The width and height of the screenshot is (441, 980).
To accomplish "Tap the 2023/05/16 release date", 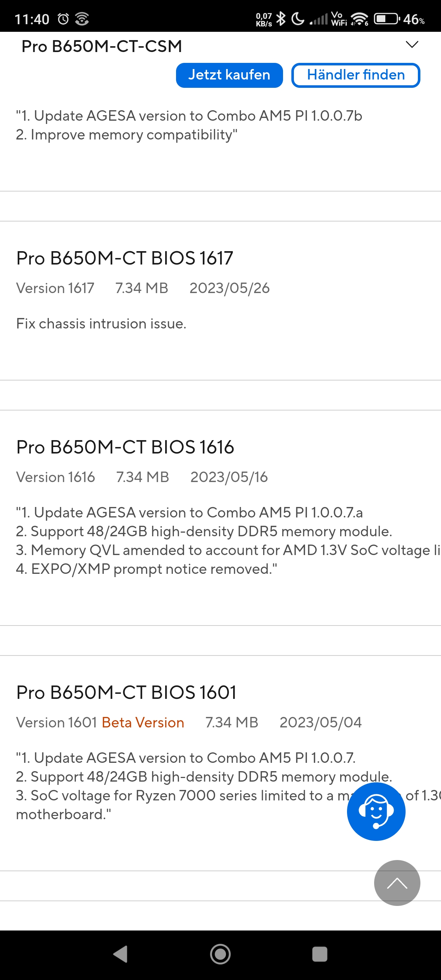I will [x=229, y=477].
